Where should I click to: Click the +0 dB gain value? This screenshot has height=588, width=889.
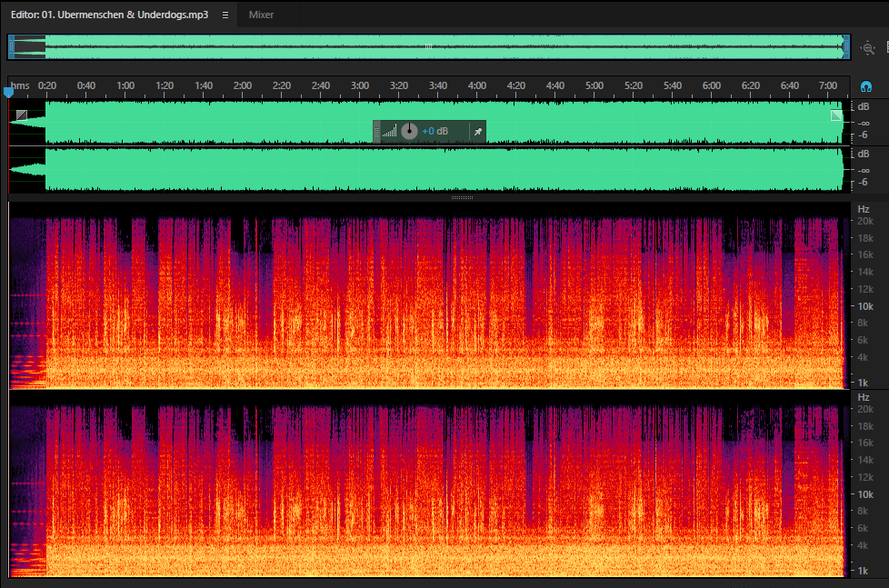pyautogui.click(x=435, y=131)
